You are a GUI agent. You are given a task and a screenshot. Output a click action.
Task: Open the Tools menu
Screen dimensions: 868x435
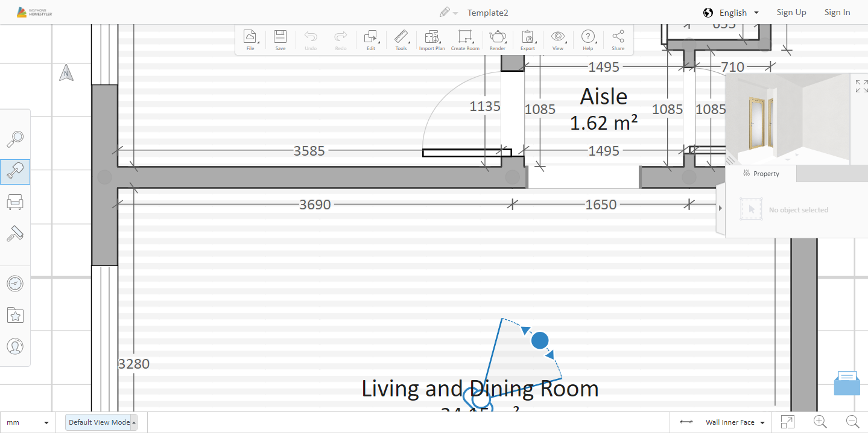(401, 40)
